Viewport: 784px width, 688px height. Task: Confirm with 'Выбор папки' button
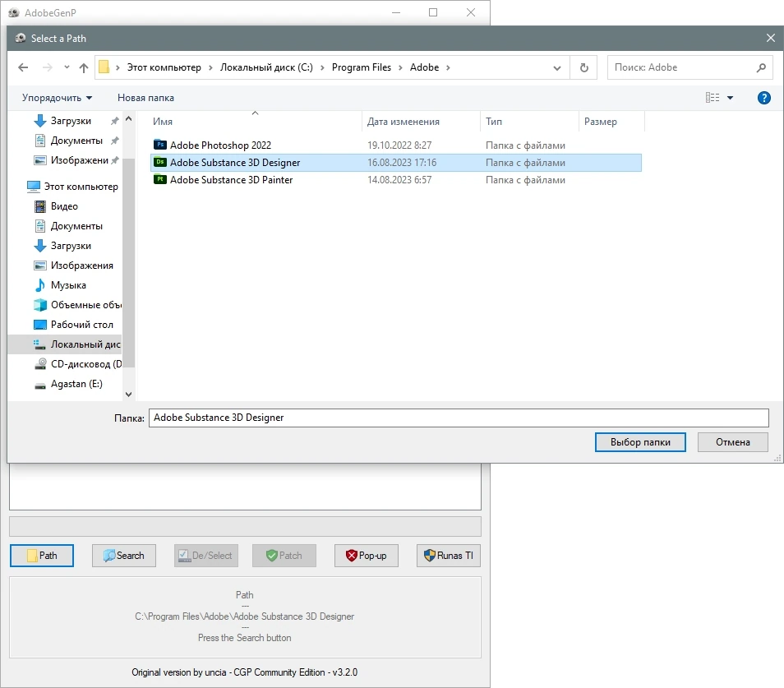[640, 442]
